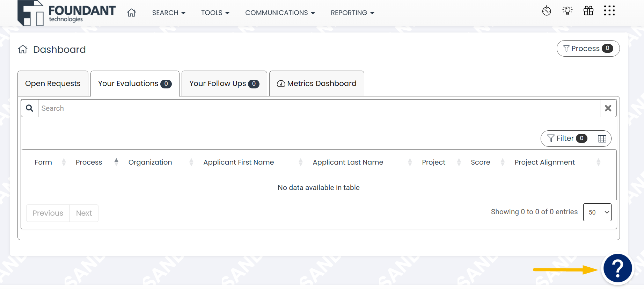The image size is (644, 289).
Task: Open the table column settings icon
Action: click(x=602, y=139)
